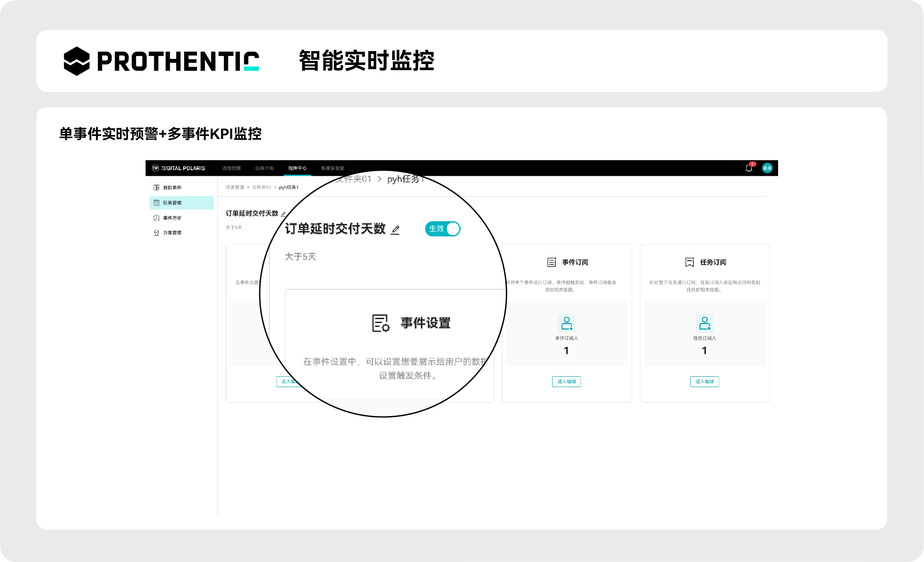Open the 流程挖掘 top menu tab
Screen dimensions: 924x562
231,168
